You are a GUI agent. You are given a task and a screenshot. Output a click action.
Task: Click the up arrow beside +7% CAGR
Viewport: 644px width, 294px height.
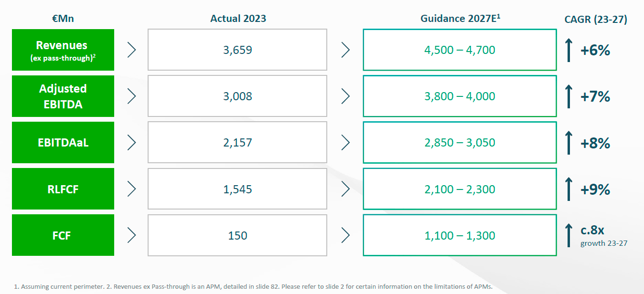[569, 96]
